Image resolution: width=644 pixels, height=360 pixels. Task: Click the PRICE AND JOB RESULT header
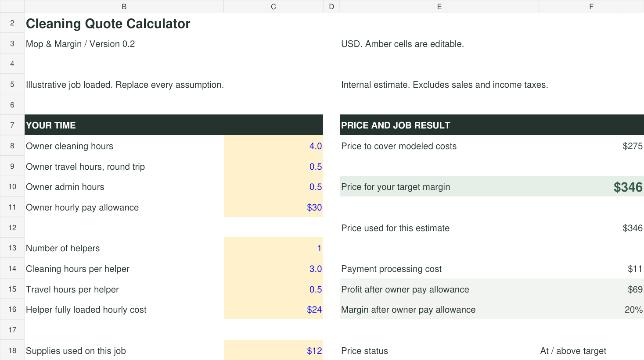pos(492,125)
